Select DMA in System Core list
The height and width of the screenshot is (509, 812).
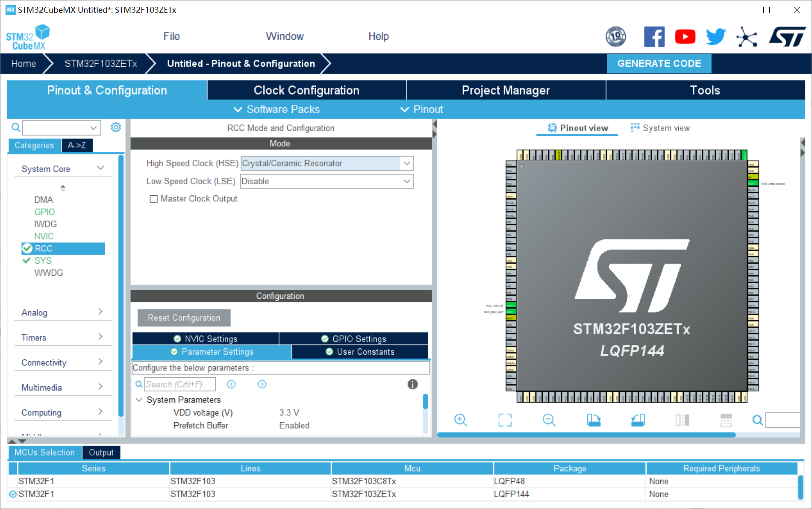[44, 200]
